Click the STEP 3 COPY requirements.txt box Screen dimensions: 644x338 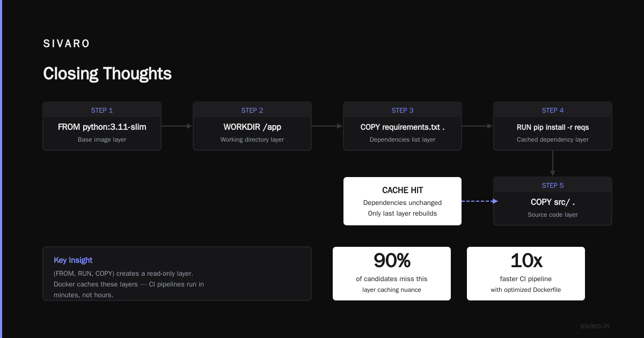[402, 126]
